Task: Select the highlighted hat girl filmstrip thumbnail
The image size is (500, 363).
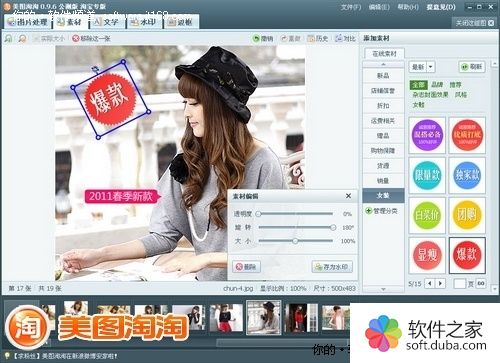Action: [263, 317]
